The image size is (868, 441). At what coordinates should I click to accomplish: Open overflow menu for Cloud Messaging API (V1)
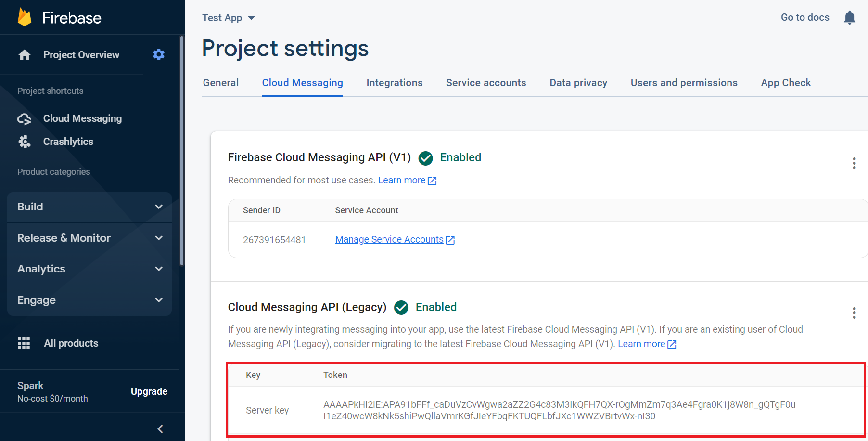click(x=854, y=163)
